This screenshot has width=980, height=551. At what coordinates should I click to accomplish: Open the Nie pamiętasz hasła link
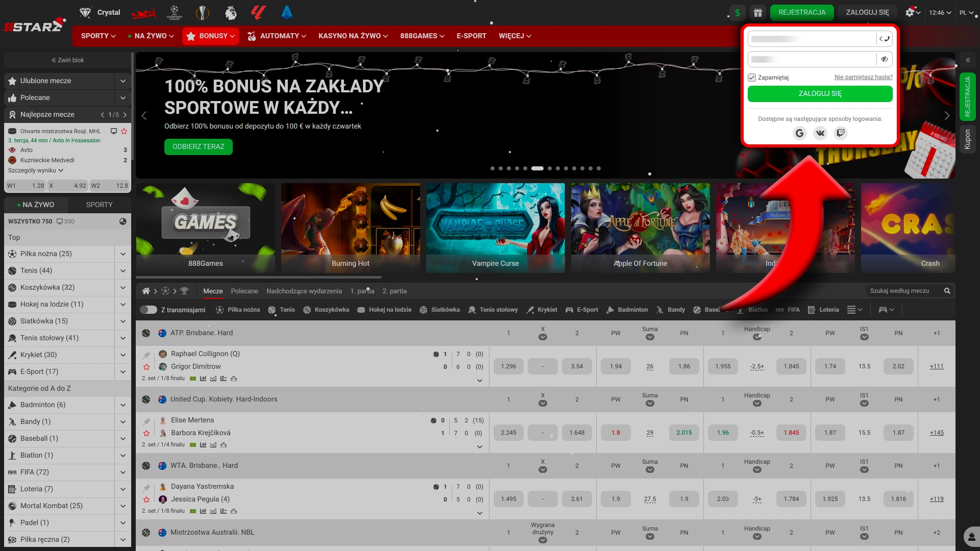click(x=863, y=77)
